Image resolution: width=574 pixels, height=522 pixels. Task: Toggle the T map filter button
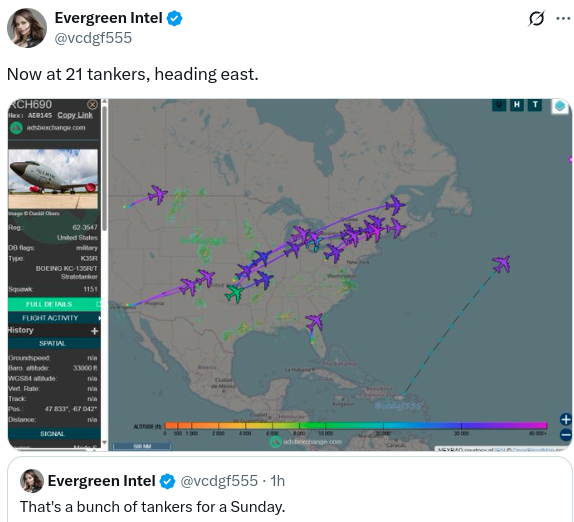click(x=535, y=105)
